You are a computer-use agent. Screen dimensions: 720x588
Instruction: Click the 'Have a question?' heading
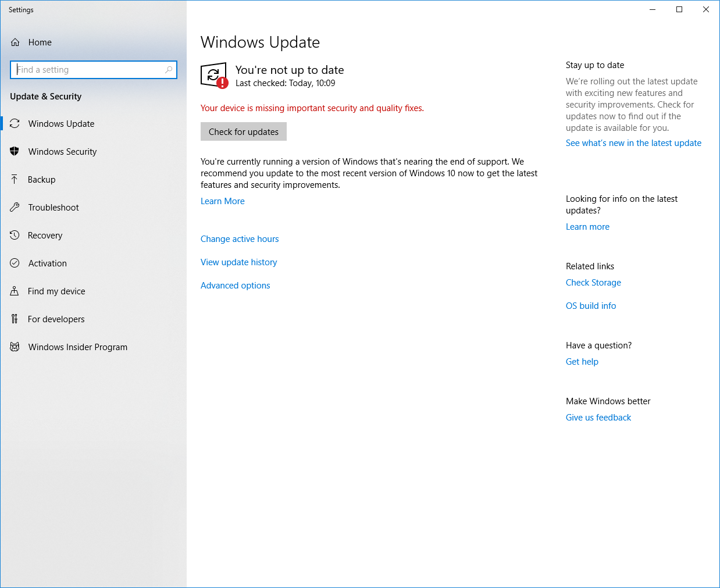coord(598,345)
